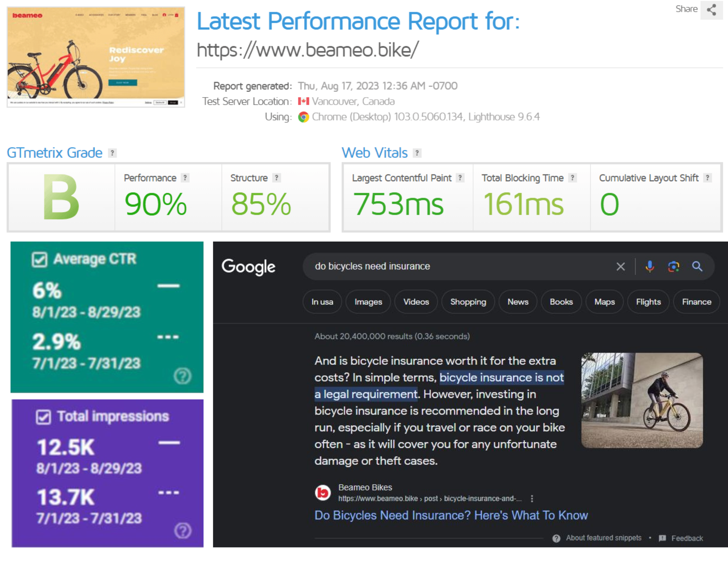
Task: Open Average CTR help icon
Action: point(182,376)
